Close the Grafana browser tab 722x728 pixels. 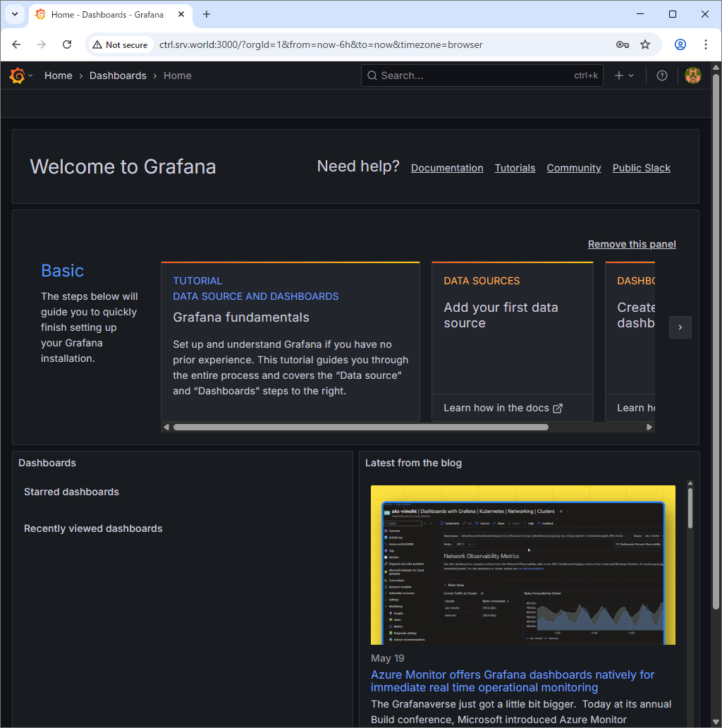coord(181,14)
